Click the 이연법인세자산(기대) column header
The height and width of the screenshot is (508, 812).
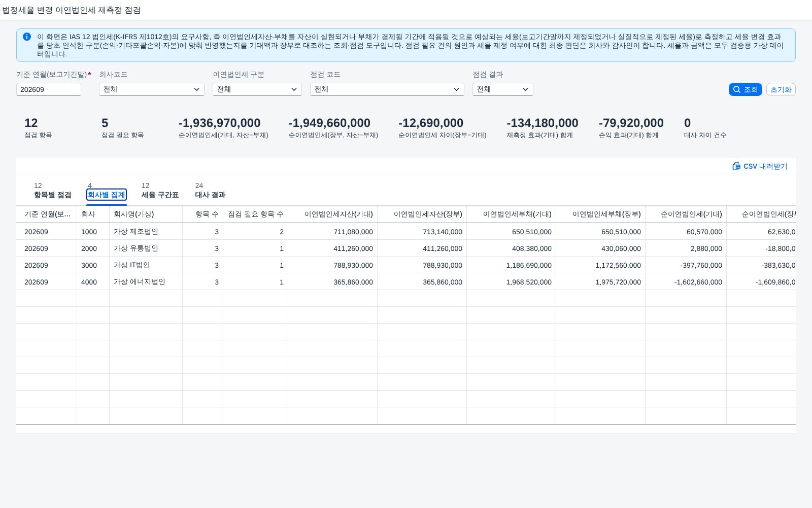coord(333,214)
